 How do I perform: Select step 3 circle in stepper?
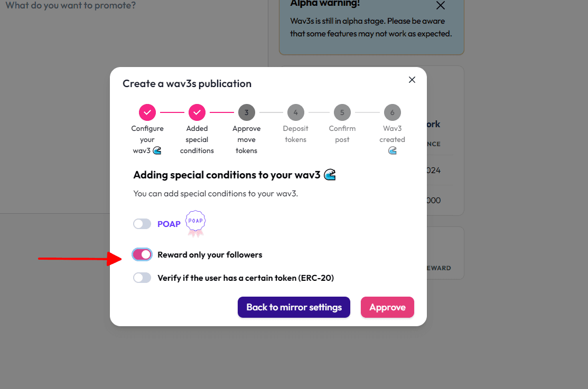246,112
